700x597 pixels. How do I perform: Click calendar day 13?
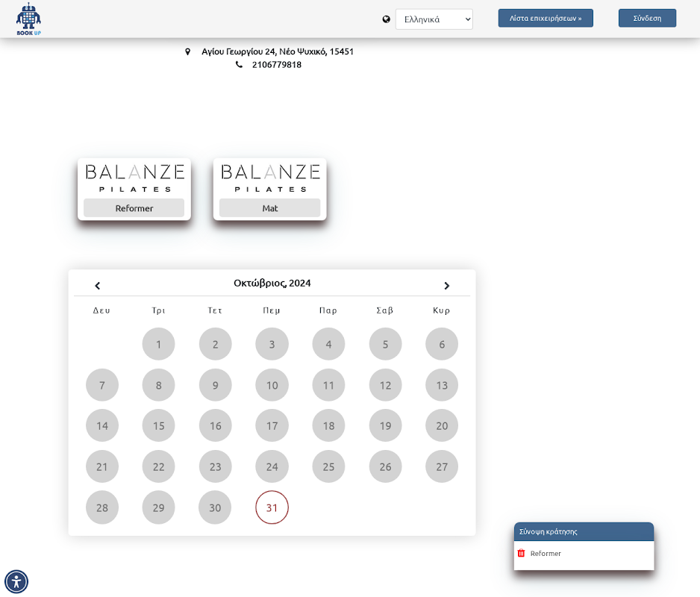point(442,385)
